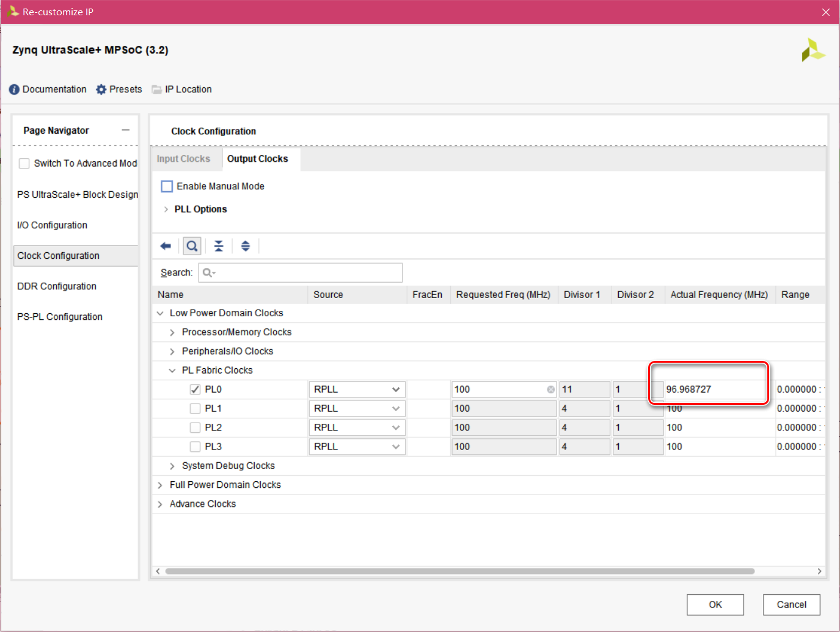Image resolution: width=840 pixels, height=632 pixels.
Task: Click Requested Freq (MHz) column header
Action: tap(503, 295)
